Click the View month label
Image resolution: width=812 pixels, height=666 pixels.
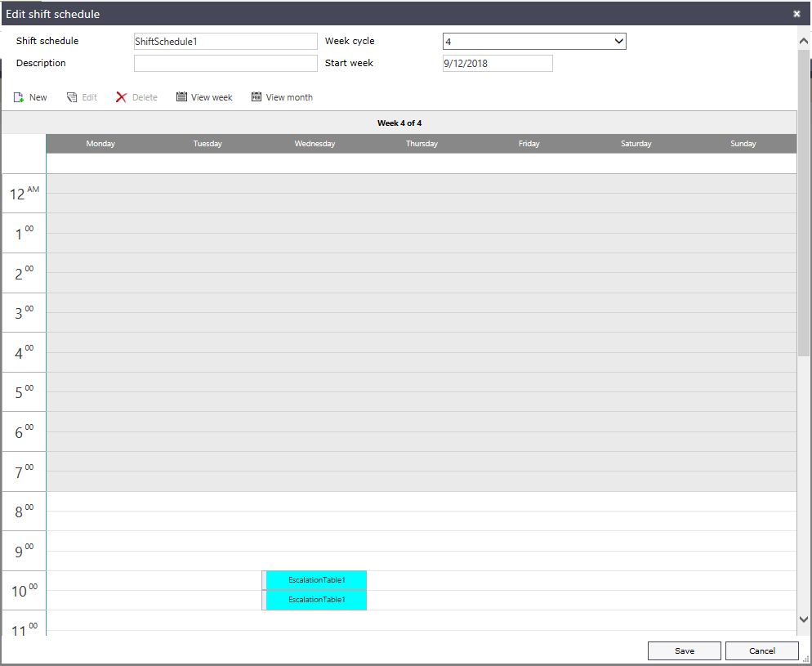coord(289,97)
